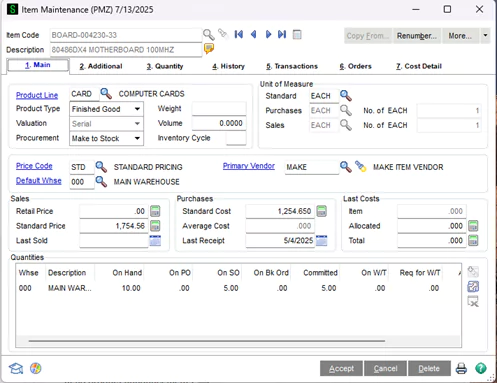Go to the next item record
Screen dimensions: 497x383
pos(268,34)
